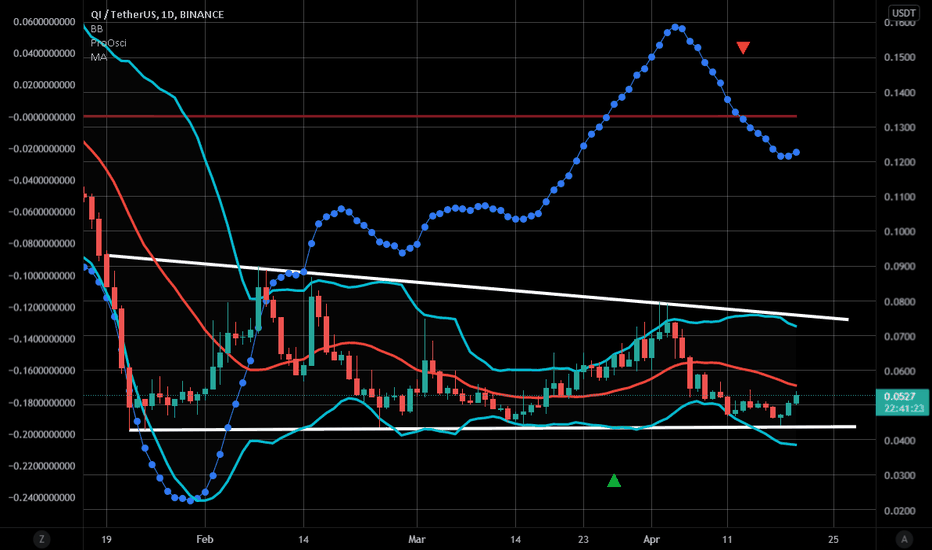Image resolution: width=932 pixels, height=550 pixels.
Task: Click the 0.0800 price scale label
Action: click(900, 302)
